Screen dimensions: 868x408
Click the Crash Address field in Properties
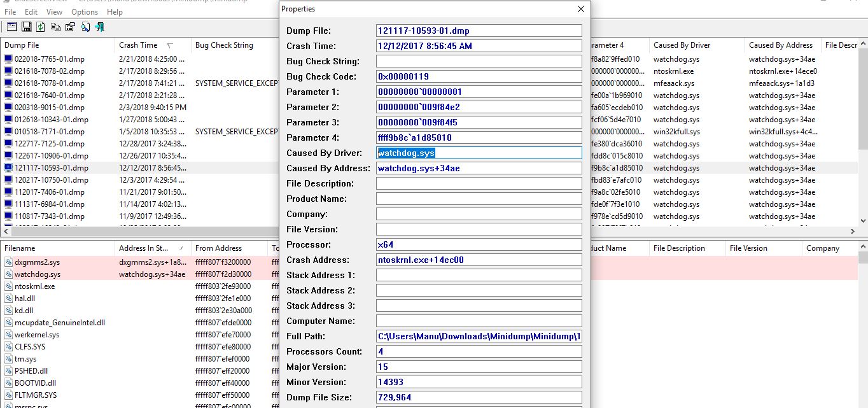coord(479,260)
